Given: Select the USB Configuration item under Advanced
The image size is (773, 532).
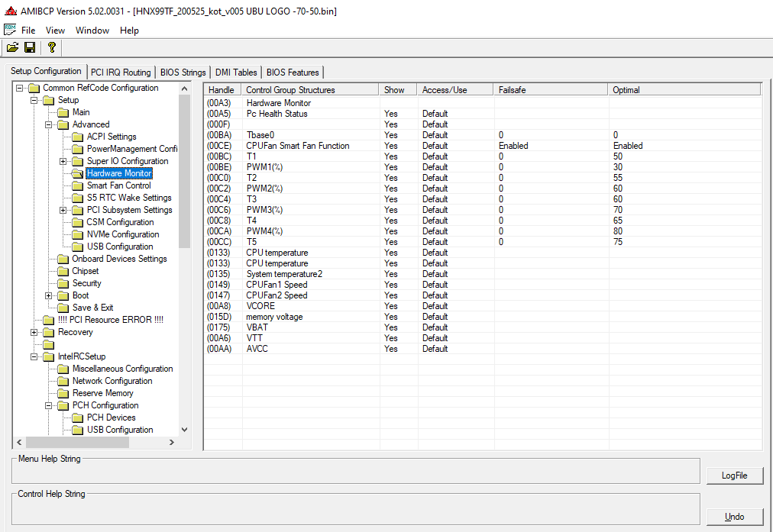Looking at the screenshot, I should click(120, 247).
